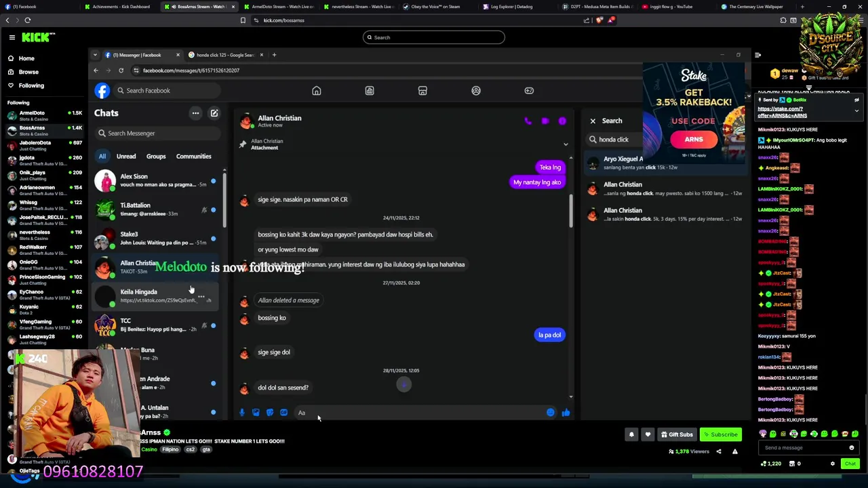868x488 pixels.
Task: Click the green Chat send button
Action: (x=850, y=464)
